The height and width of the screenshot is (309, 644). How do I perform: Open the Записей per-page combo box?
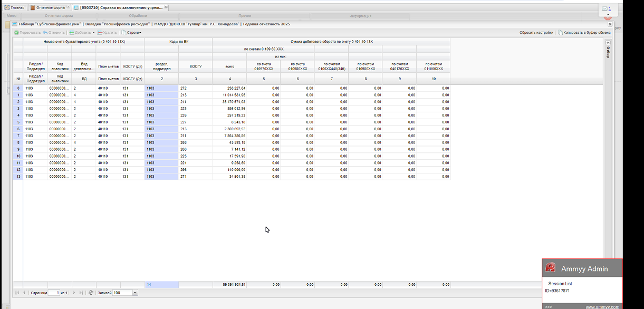(x=135, y=293)
